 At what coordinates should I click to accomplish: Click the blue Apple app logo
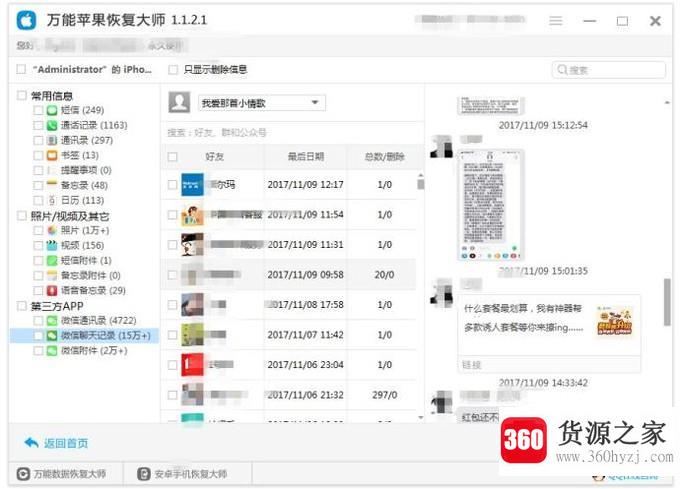(27, 20)
